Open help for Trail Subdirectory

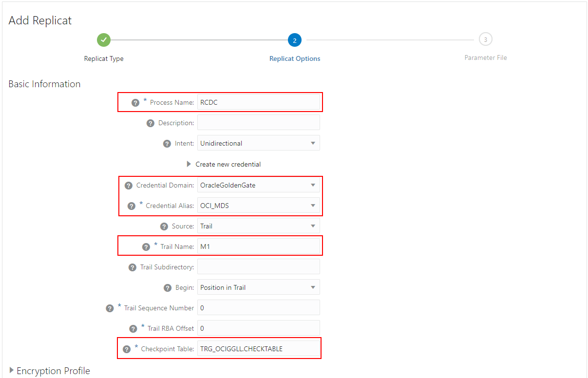(x=132, y=267)
